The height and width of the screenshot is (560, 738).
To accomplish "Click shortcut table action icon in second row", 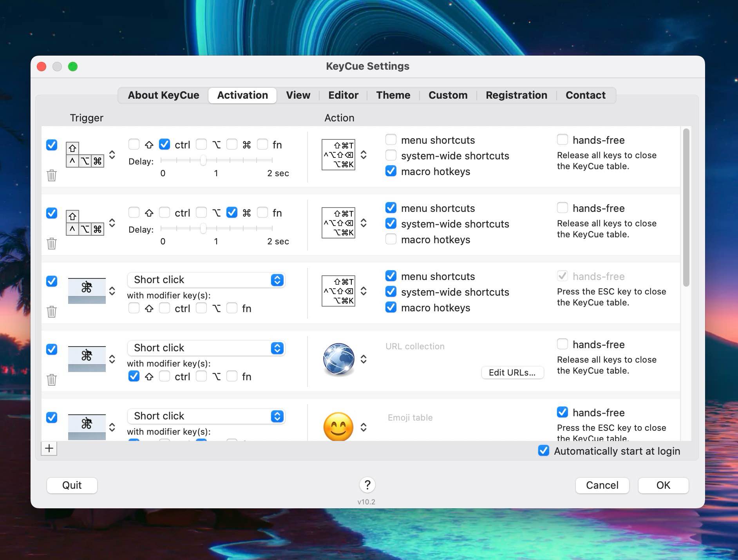I will tap(338, 223).
